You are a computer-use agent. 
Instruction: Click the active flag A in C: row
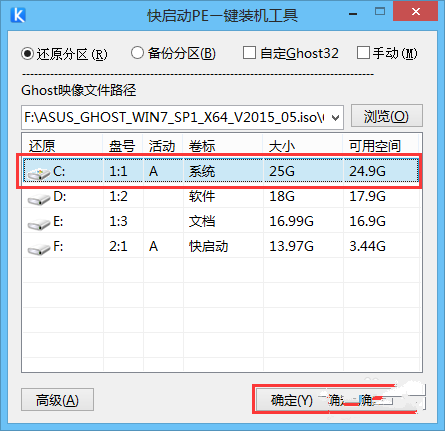point(153,171)
